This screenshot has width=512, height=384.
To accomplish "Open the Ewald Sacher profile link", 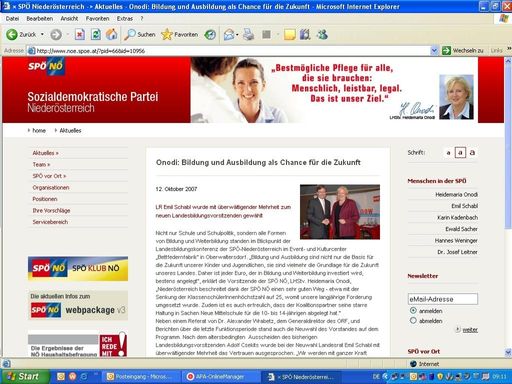I will pyautogui.click(x=461, y=229).
